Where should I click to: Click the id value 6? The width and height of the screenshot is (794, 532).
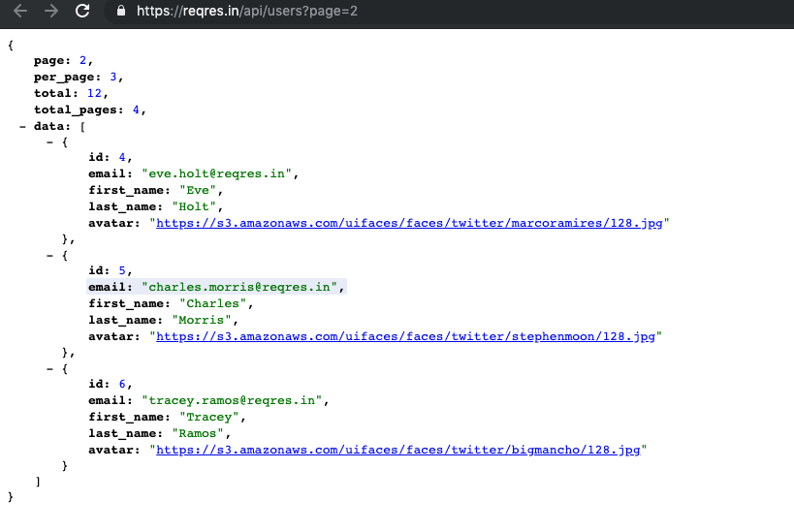point(122,384)
